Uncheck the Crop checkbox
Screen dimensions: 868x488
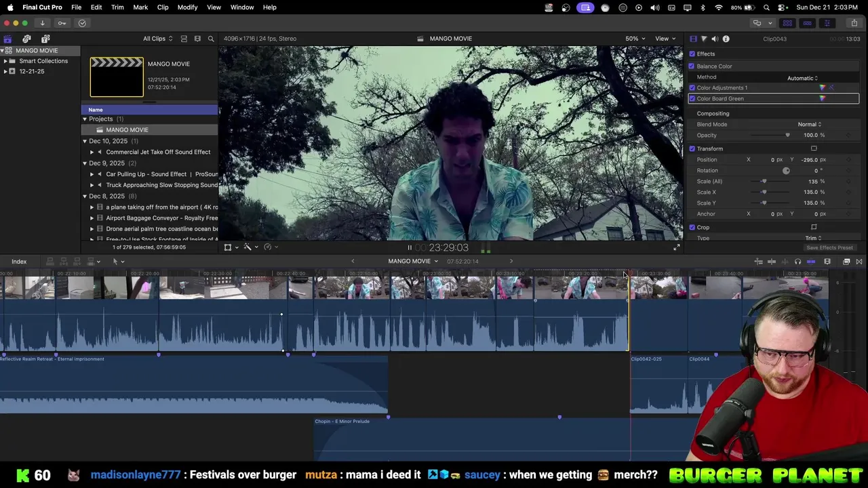pyautogui.click(x=692, y=227)
